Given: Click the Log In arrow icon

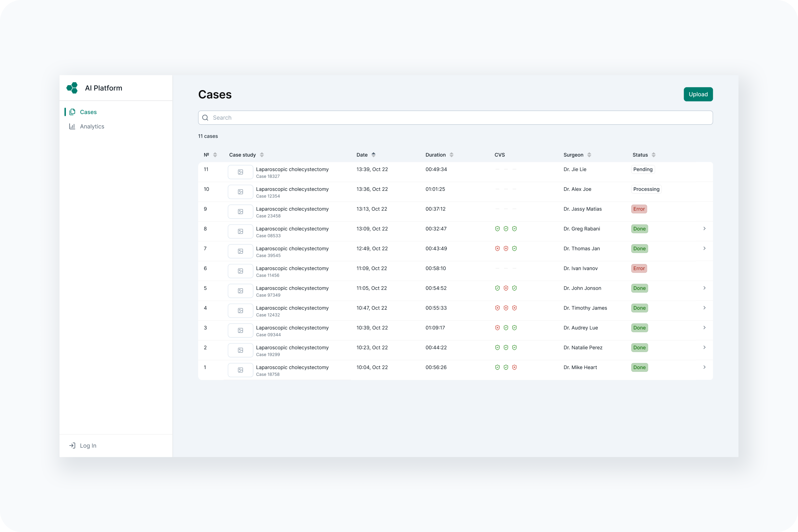Looking at the screenshot, I should (72, 446).
